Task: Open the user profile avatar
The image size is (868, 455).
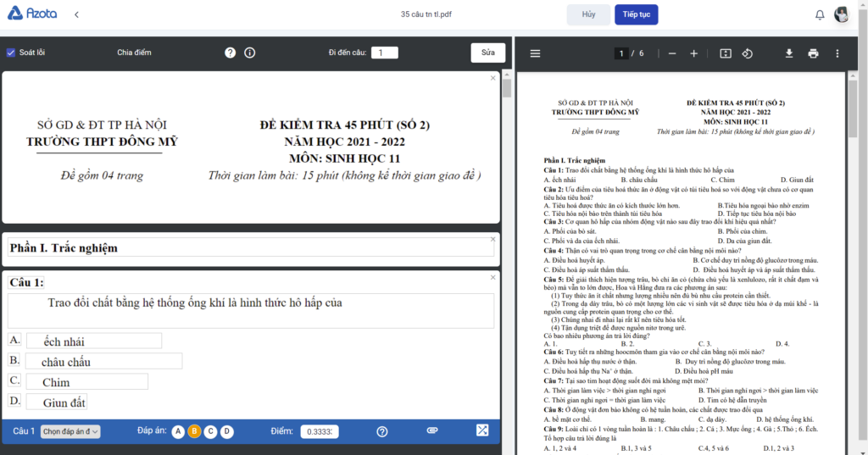Action: pyautogui.click(x=842, y=14)
